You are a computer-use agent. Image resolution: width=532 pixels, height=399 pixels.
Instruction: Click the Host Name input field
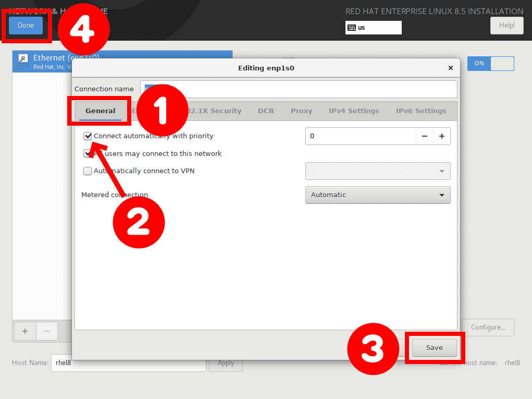pyautogui.click(x=129, y=363)
